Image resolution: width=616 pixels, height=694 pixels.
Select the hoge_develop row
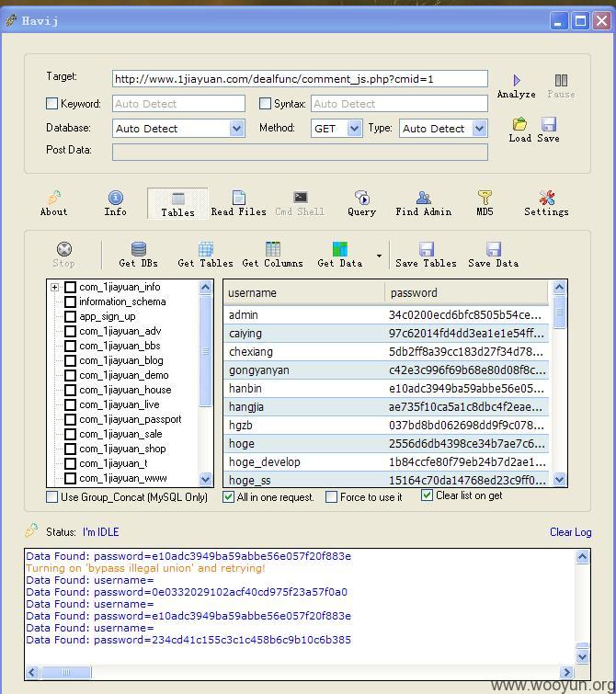(x=386, y=462)
